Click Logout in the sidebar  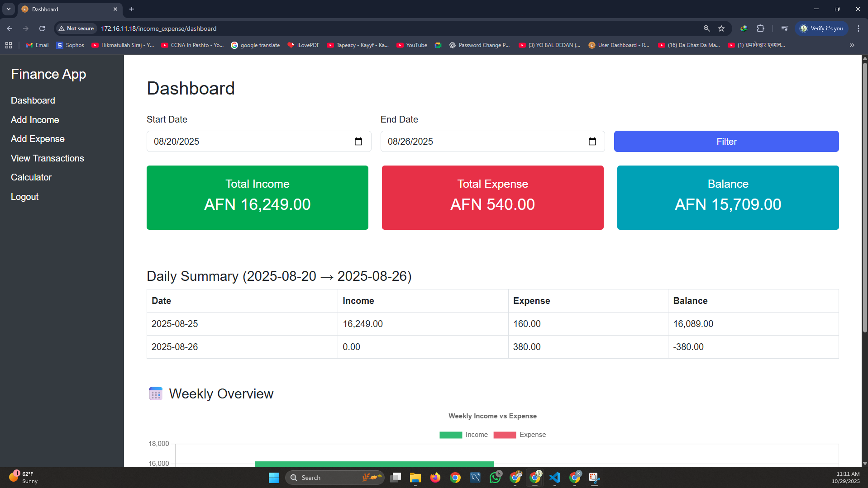pos(24,196)
